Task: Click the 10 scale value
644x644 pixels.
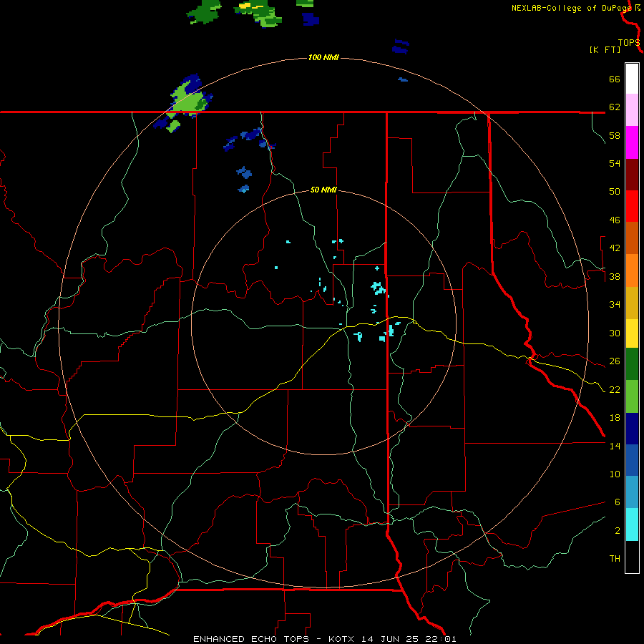Action: coord(615,474)
